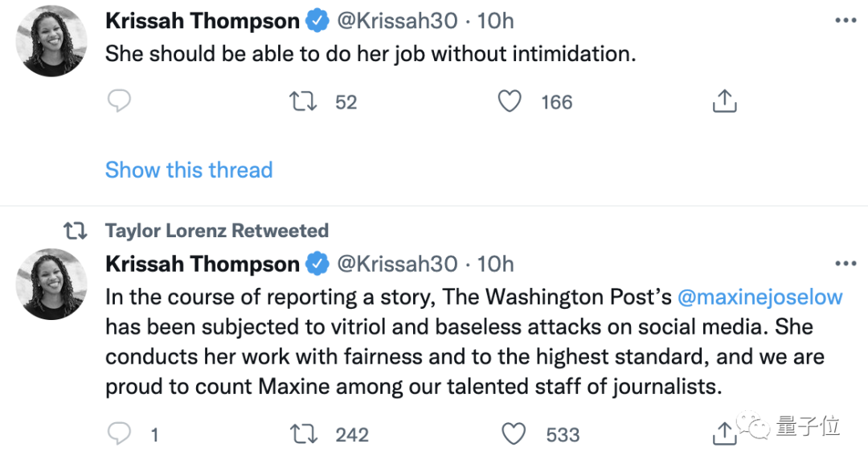
Task: Like the tweet with 166 likes
Action: click(510, 101)
